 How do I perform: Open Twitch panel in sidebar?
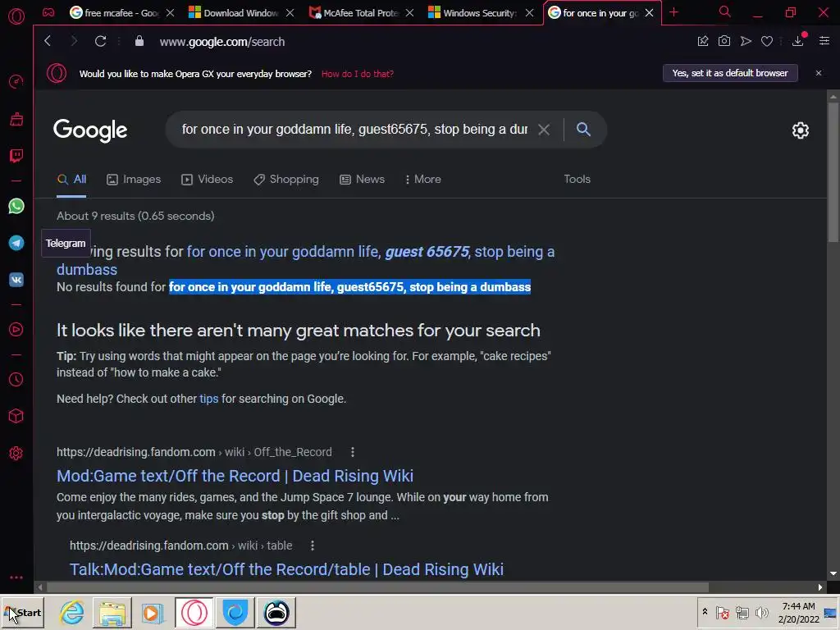[16, 156]
